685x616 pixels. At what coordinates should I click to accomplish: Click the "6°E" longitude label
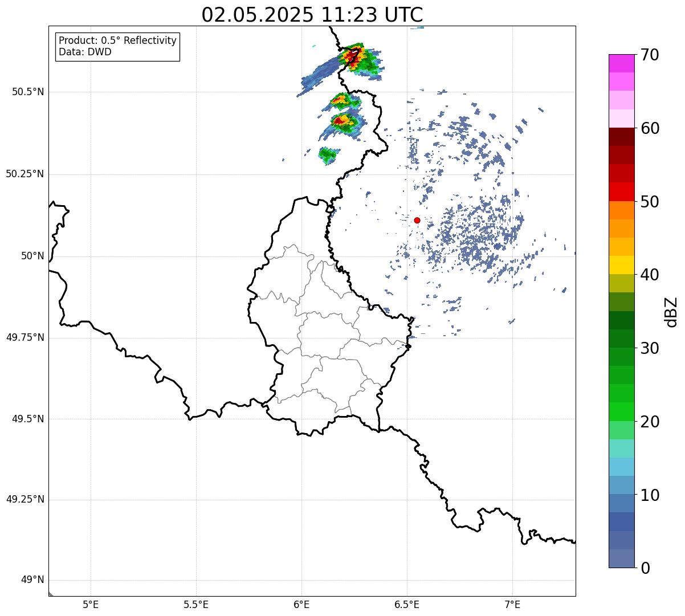pos(301,604)
